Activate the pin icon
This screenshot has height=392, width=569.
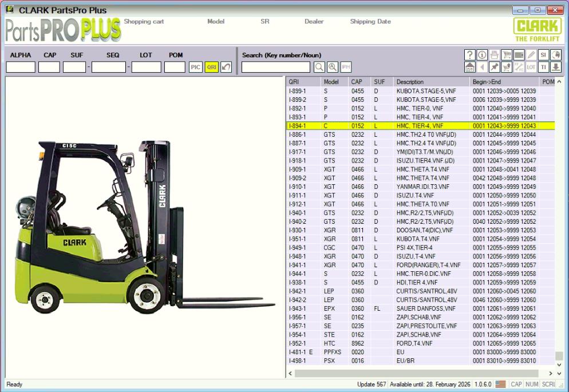pos(494,66)
